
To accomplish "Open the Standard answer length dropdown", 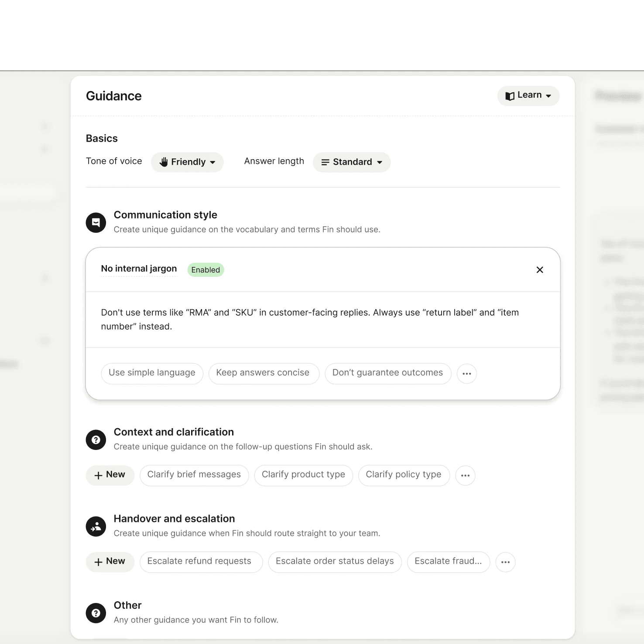I will click(x=352, y=162).
